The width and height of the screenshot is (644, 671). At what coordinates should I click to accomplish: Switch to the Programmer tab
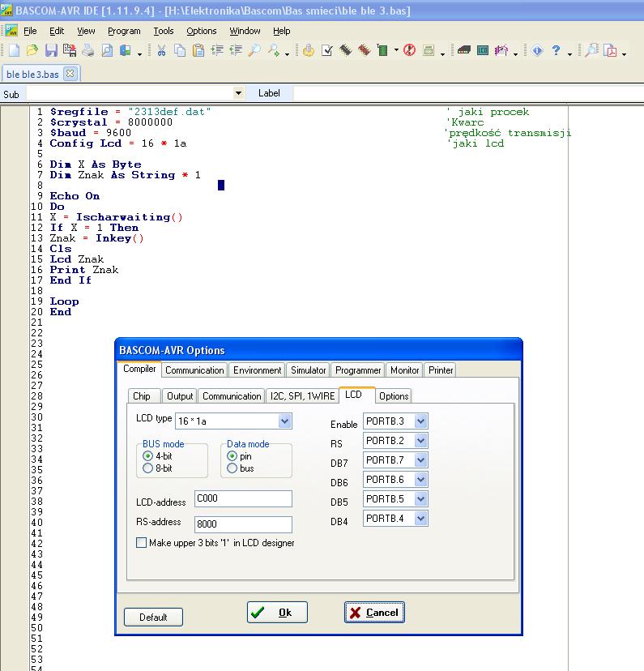tap(358, 370)
